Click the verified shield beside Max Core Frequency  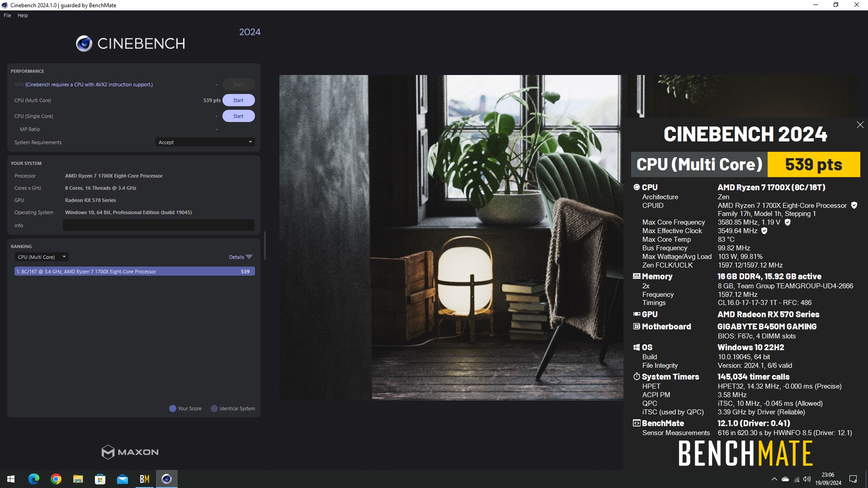pos(788,222)
